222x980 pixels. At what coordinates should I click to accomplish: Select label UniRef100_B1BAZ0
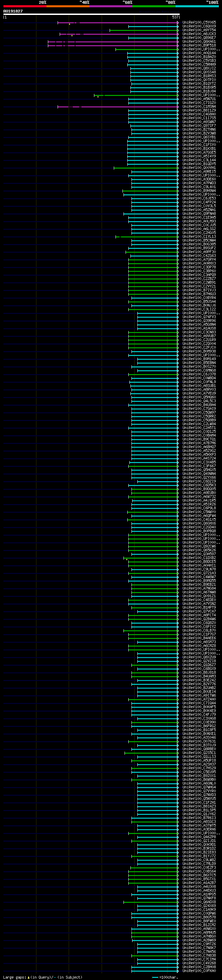click(199, 57)
